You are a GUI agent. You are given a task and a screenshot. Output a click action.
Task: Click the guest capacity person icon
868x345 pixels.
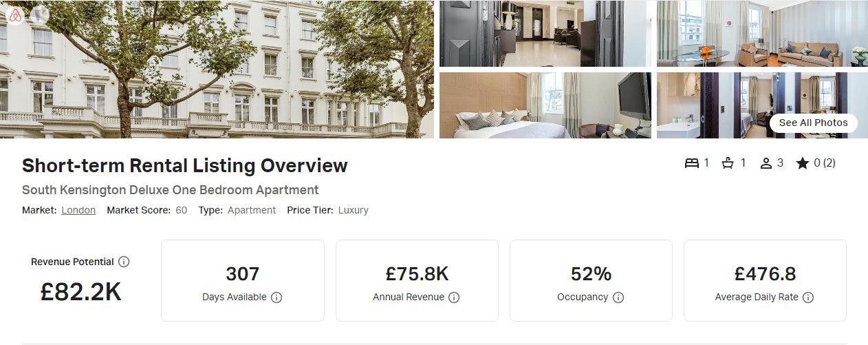(766, 163)
